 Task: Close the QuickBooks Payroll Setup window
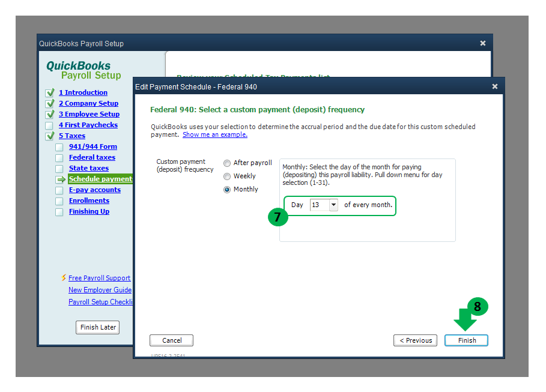tap(482, 43)
